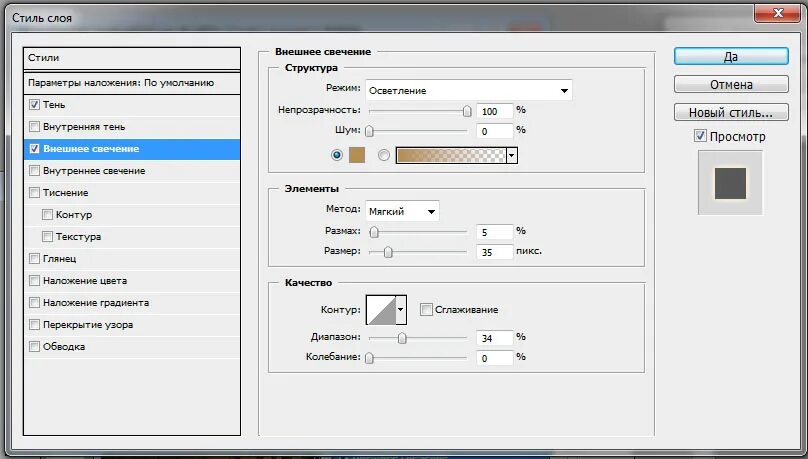Select the Наложение градиента row label
808x459 pixels.
[x=96, y=303]
